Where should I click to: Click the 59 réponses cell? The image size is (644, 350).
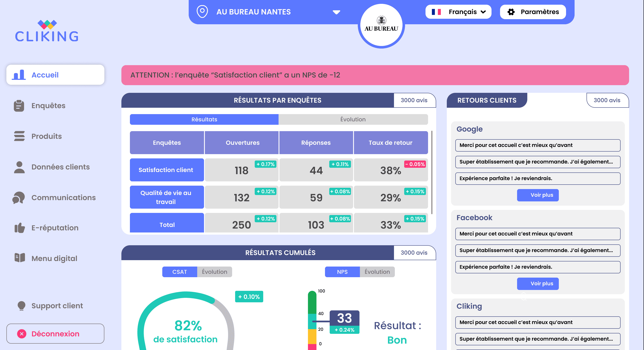click(316, 198)
